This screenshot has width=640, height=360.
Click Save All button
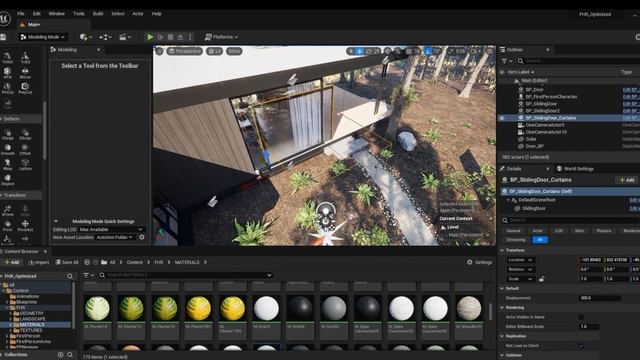click(67, 262)
